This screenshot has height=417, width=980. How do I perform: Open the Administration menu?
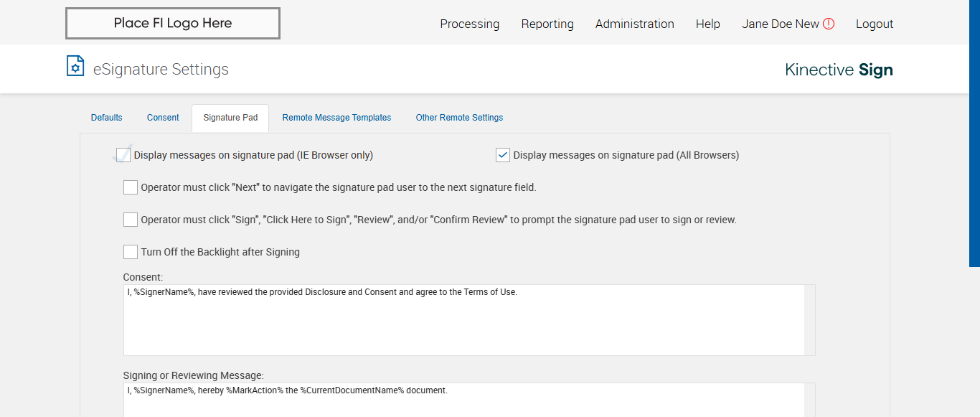tap(634, 24)
